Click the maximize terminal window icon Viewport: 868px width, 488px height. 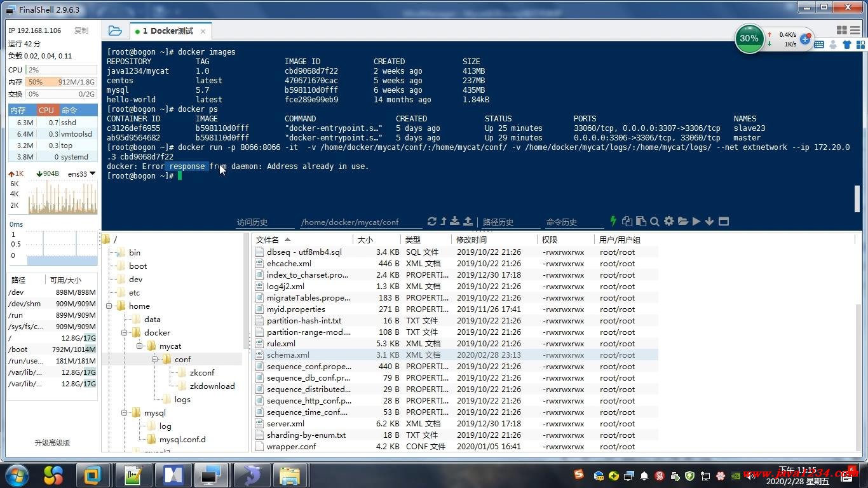pyautogui.click(x=723, y=221)
